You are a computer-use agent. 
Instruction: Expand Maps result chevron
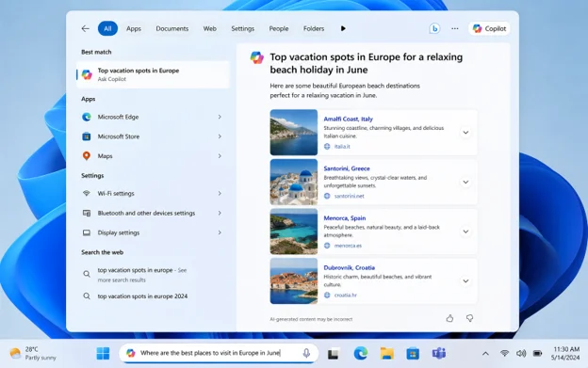coord(220,156)
